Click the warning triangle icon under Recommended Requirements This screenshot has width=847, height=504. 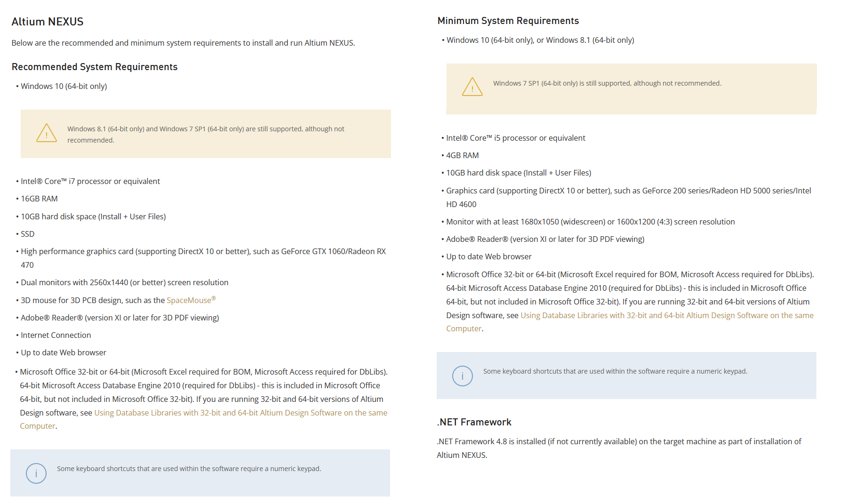tap(47, 133)
